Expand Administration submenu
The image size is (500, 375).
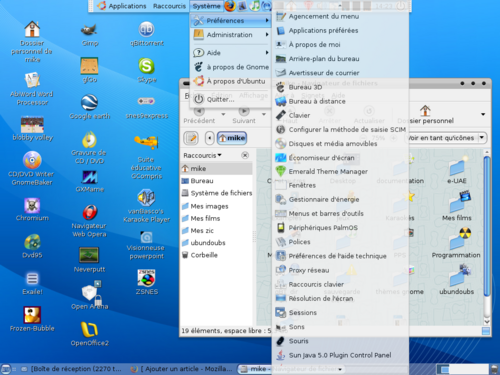click(x=231, y=35)
